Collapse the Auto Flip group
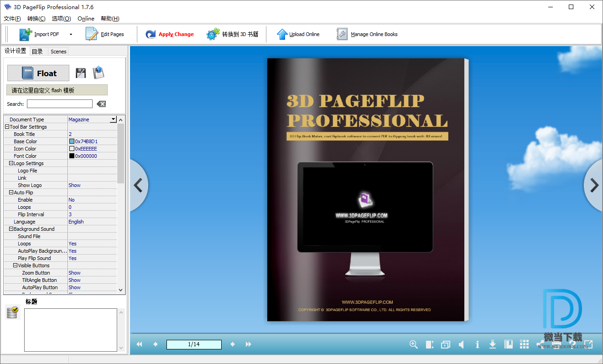603x364 pixels. (11, 192)
